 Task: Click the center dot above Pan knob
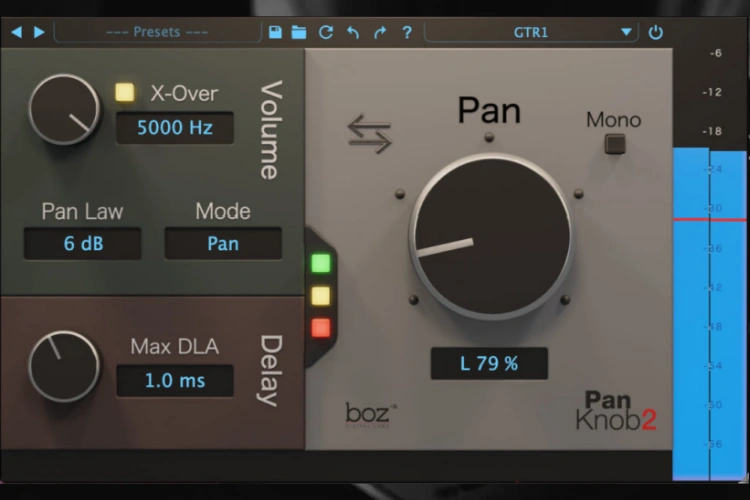pyautogui.click(x=489, y=138)
